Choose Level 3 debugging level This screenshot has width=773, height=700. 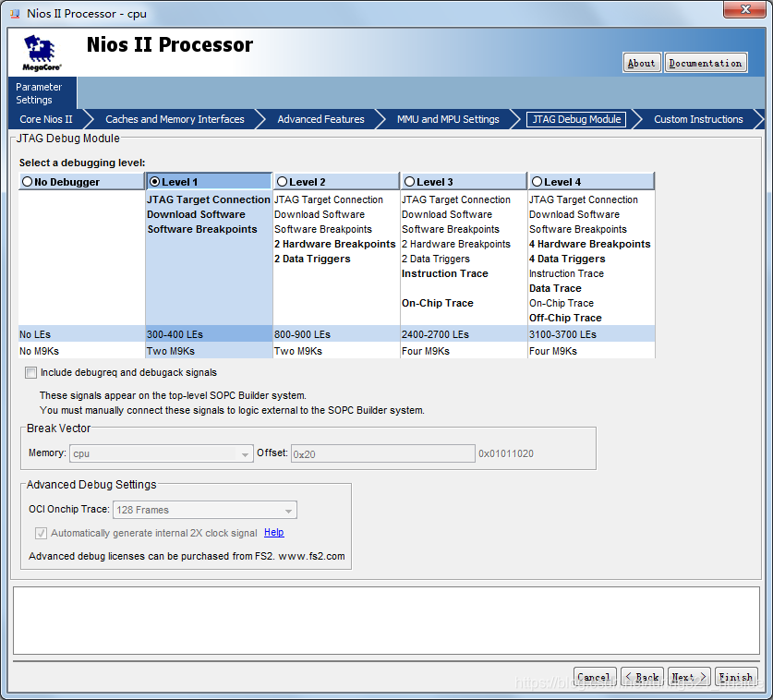409,182
